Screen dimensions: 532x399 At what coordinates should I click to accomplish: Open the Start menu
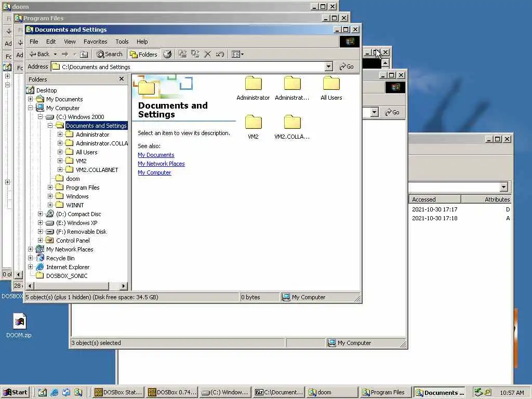15,392
